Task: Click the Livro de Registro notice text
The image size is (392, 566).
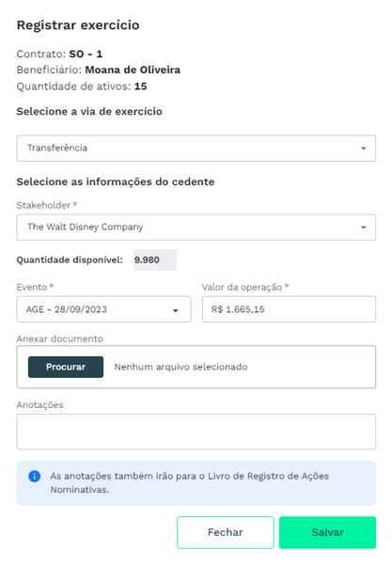Action: (x=190, y=483)
